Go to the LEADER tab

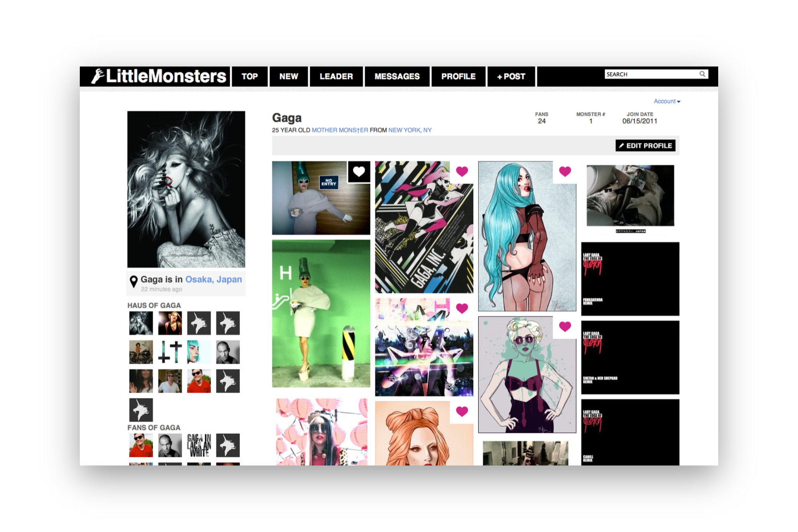[336, 76]
